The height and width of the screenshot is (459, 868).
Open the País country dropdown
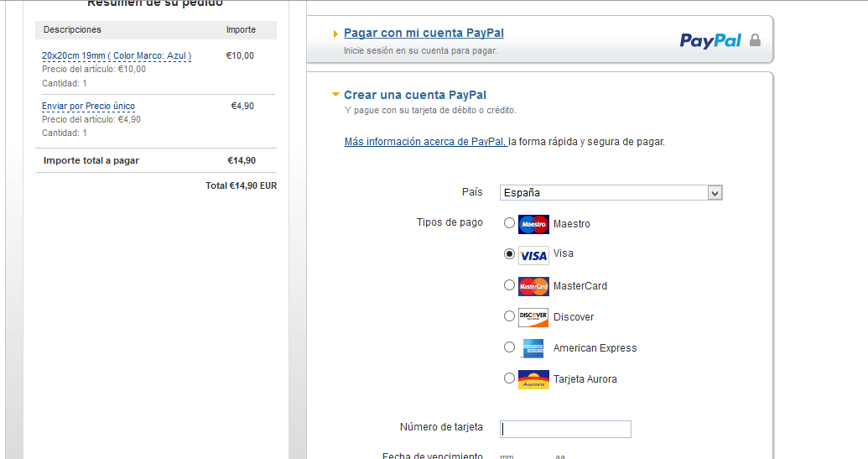coord(611,193)
